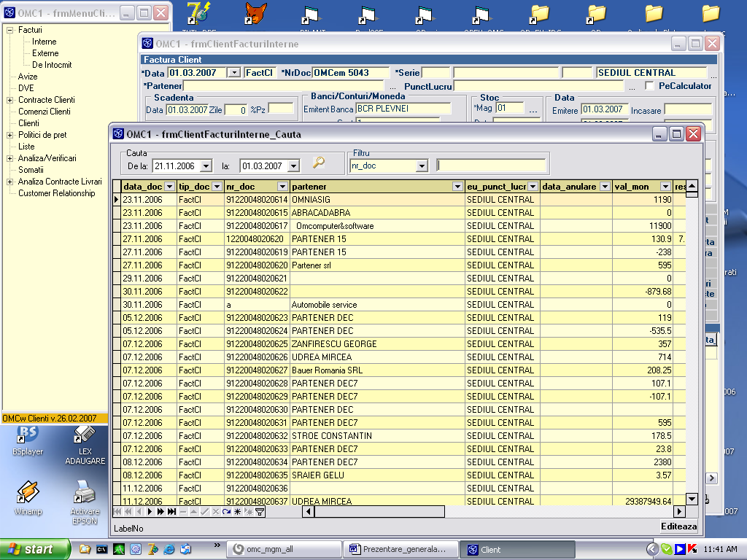747x560 pixels.
Task: Select Interne under Facturi
Action: (44, 42)
